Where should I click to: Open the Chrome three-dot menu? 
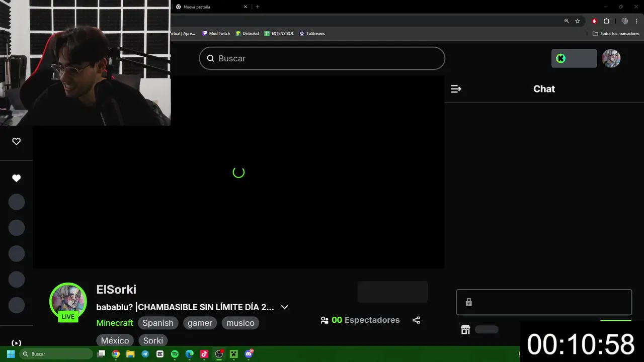pyautogui.click(x=636, y=21)
